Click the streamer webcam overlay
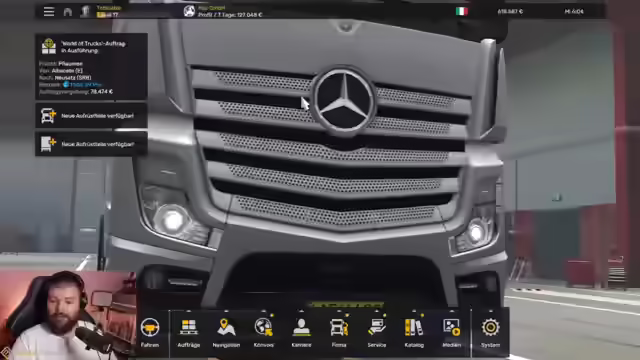 click(68, 315)
